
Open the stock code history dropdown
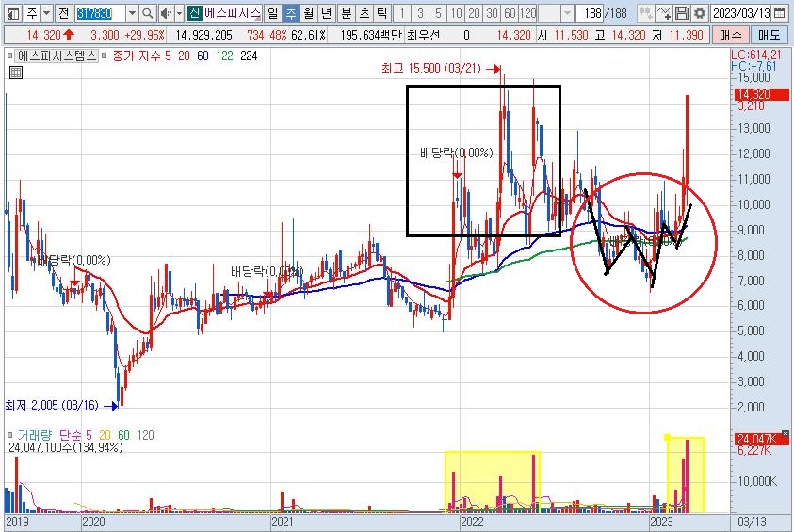point(132,13)
